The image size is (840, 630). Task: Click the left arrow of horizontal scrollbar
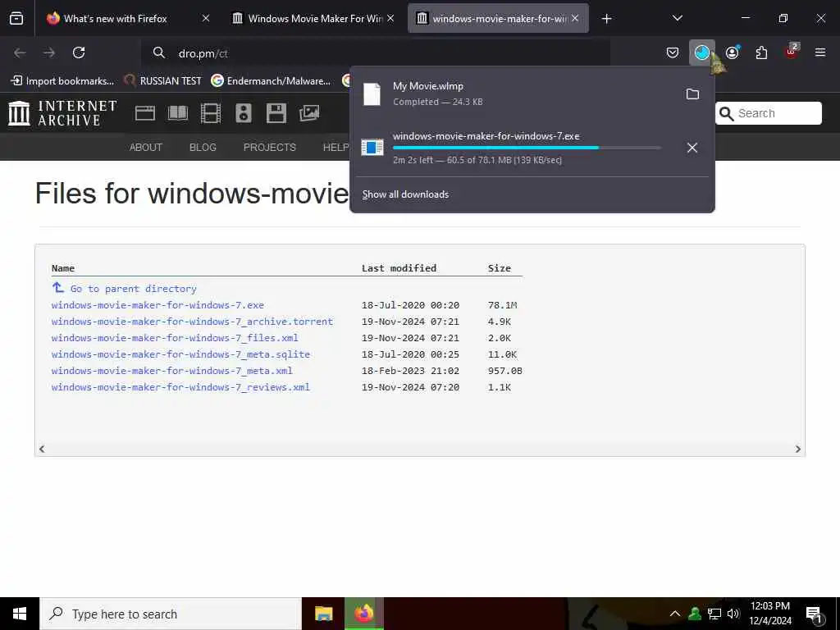(x=42, y=449)
